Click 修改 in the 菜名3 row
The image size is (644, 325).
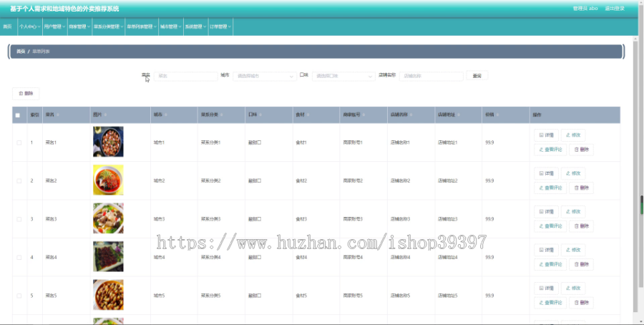(573, 211)
